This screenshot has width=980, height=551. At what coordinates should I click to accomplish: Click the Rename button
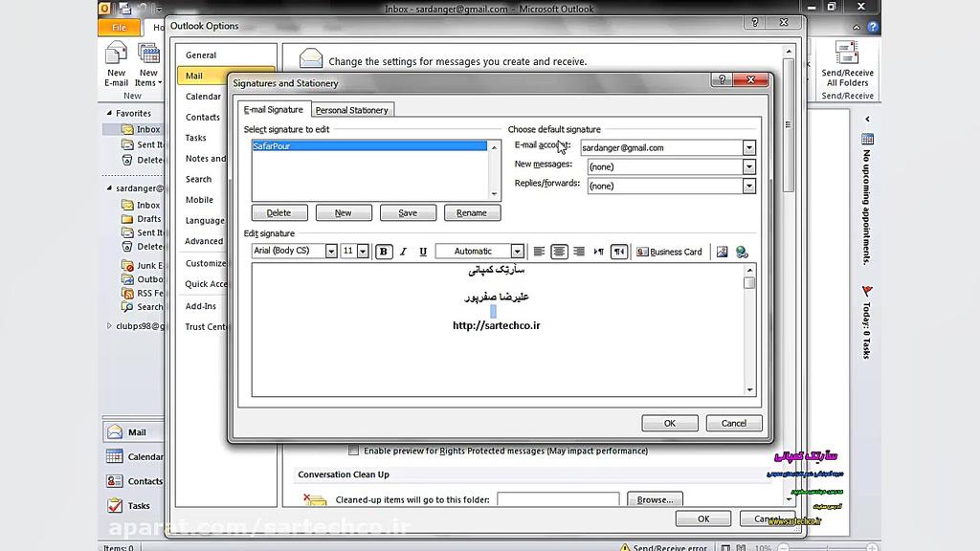[472, 212]
